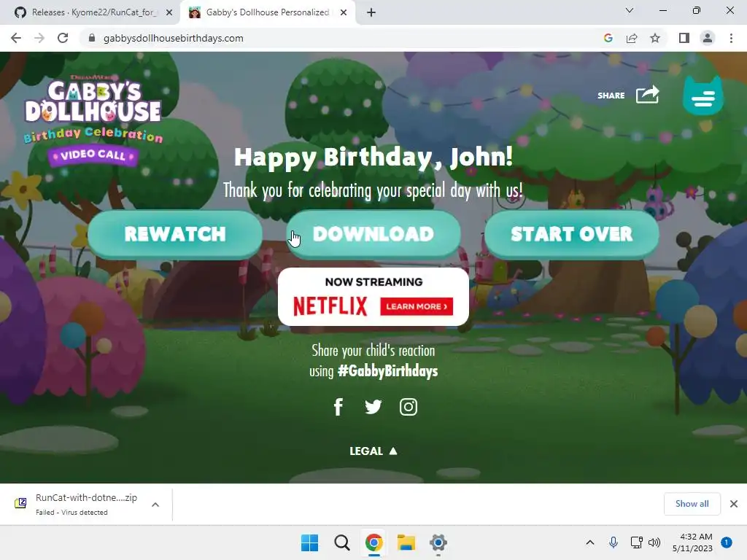Click the DOWNLOAD button

[373, 234]
